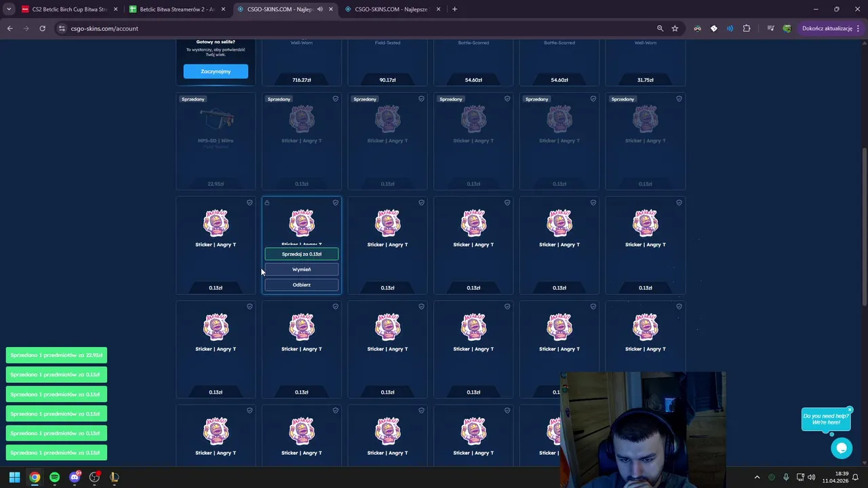Screen dimensions: 868x488
Task: Open the Do you need help message bubble
Action: click(825, 420)
